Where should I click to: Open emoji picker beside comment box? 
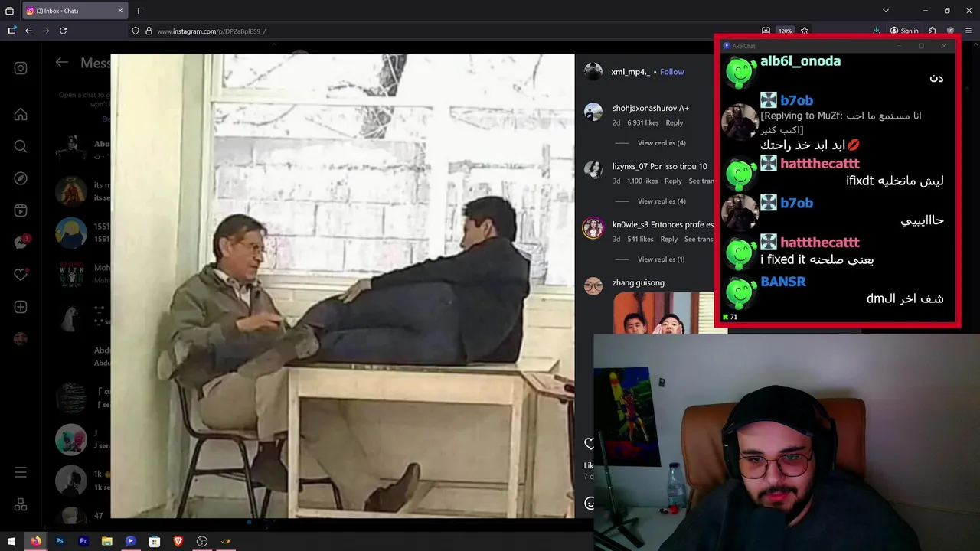[589, 503]
